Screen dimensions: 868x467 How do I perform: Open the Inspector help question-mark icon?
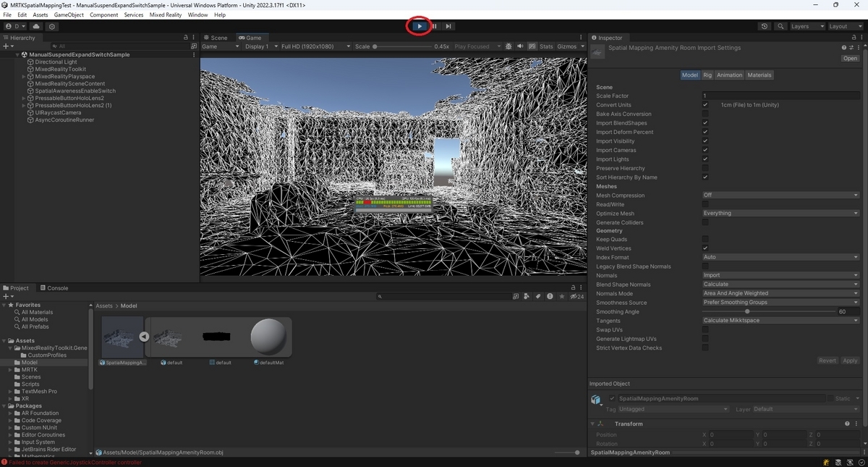tap(843, 48)
